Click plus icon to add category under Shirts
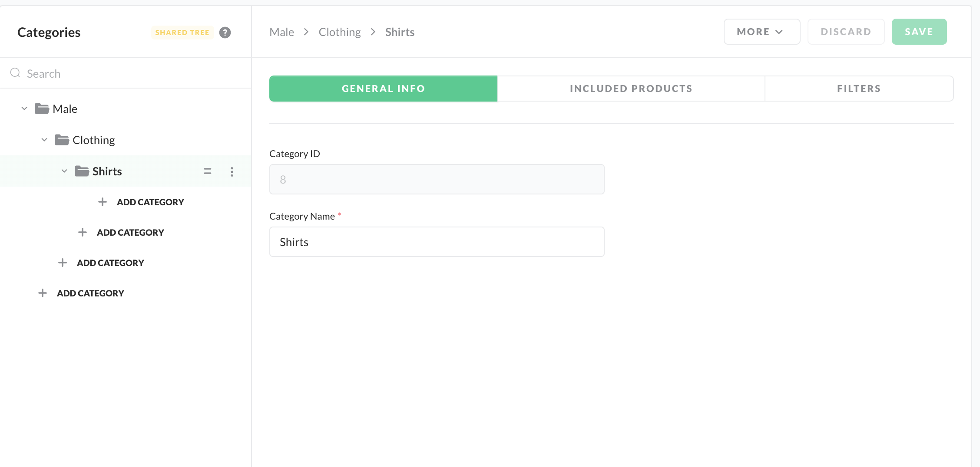This screenshot has width=980, height=467. pos(103,202)
